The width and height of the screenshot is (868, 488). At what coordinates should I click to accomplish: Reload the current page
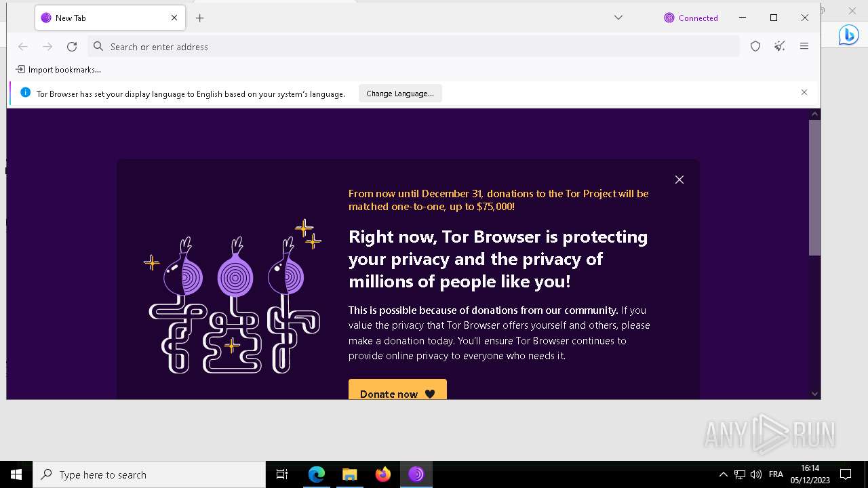point(72,47)
